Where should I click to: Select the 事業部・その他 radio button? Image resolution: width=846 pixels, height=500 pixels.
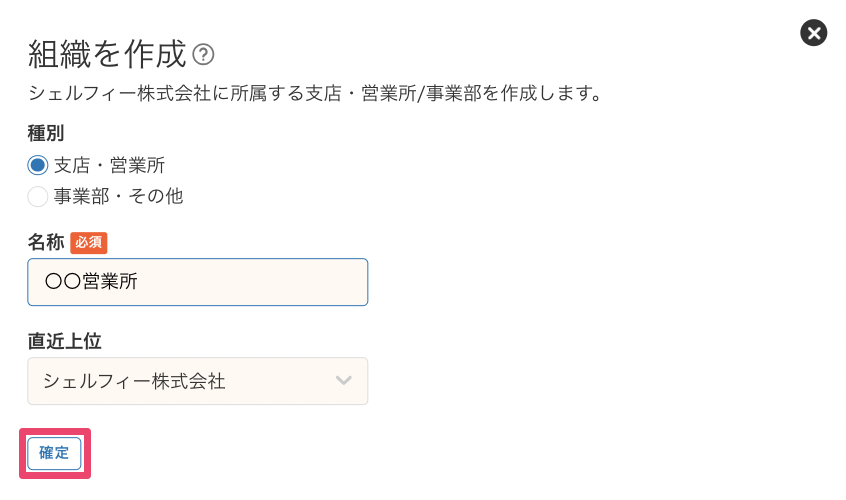38,196
